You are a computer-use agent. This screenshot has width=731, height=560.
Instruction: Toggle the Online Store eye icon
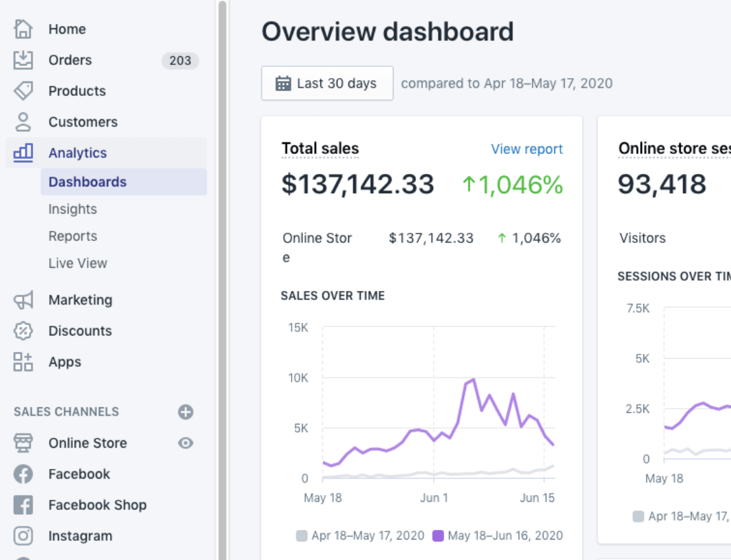(x=185, y=443)
